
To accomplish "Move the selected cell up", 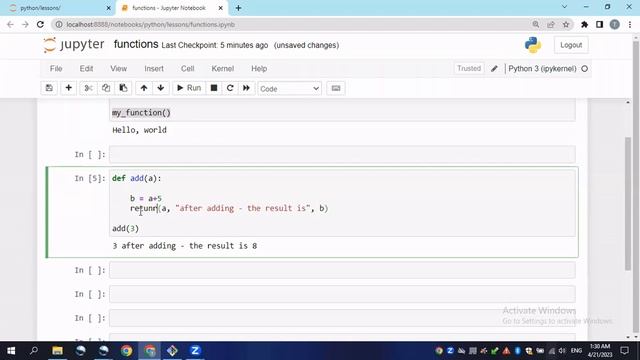I will tap(144, 88).
